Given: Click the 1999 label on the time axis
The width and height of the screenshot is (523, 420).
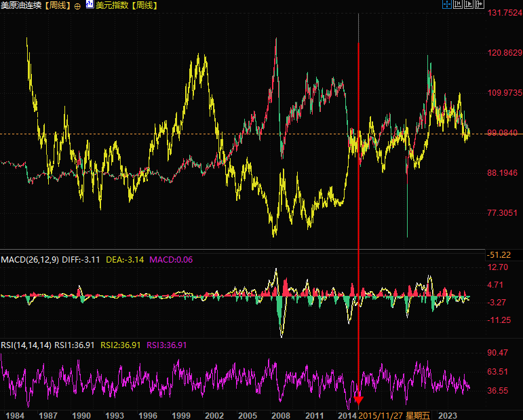Looking at the screenshot, I should tap(180, 414).
